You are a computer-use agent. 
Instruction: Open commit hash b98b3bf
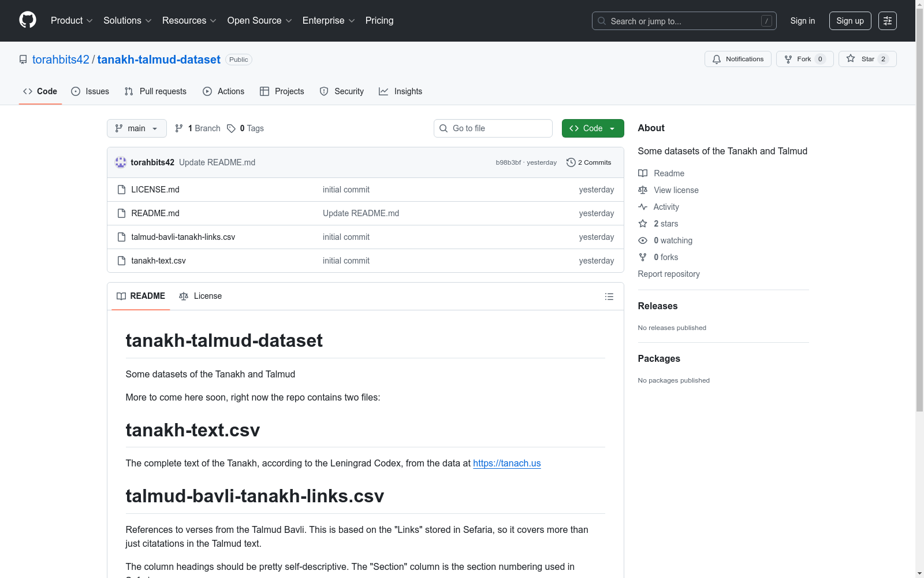coord(508,162)
